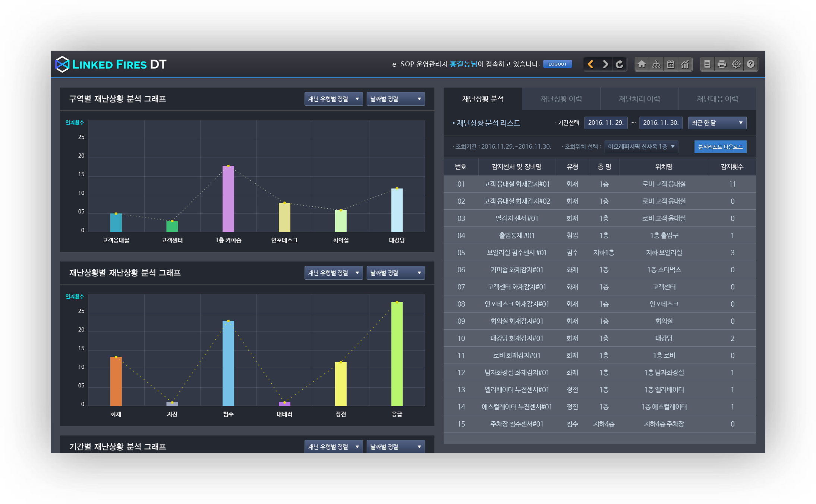Screen dimensions: 816x504
Task: Open the organization tree icon
Action: [x=656, y=64]
